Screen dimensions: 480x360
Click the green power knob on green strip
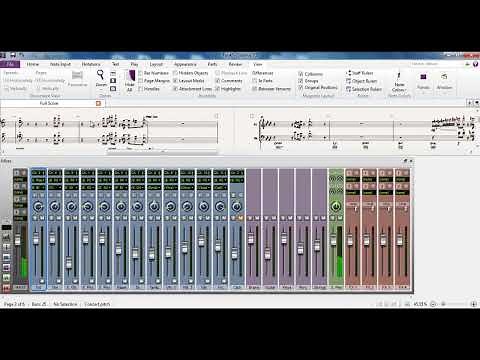coord(336,207)
